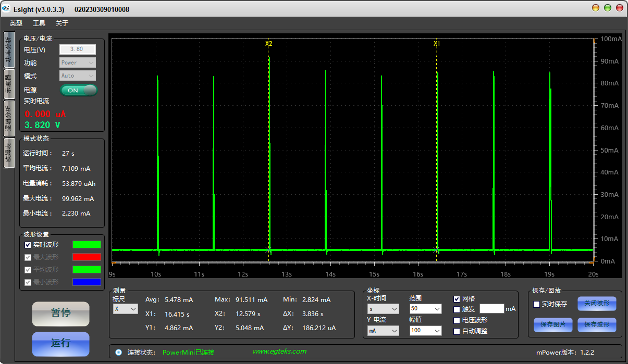Click the 保存波形 save waveform button

597,325
